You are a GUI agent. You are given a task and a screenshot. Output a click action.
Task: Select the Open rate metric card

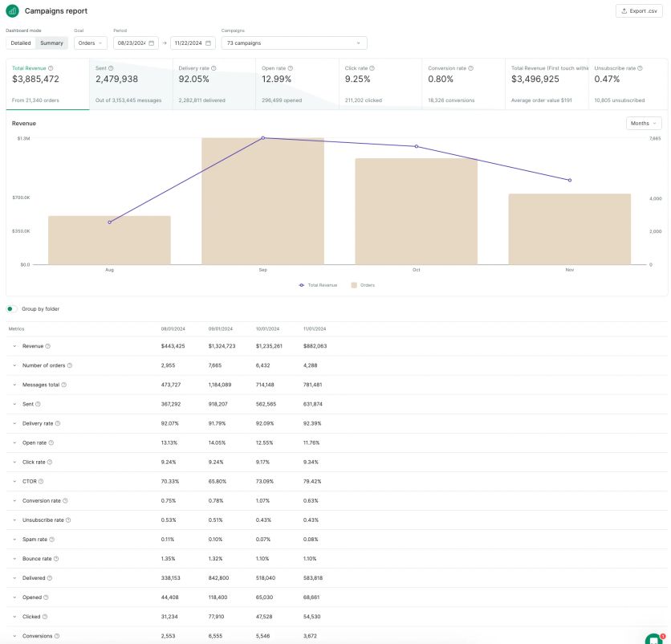pos(298,84)
